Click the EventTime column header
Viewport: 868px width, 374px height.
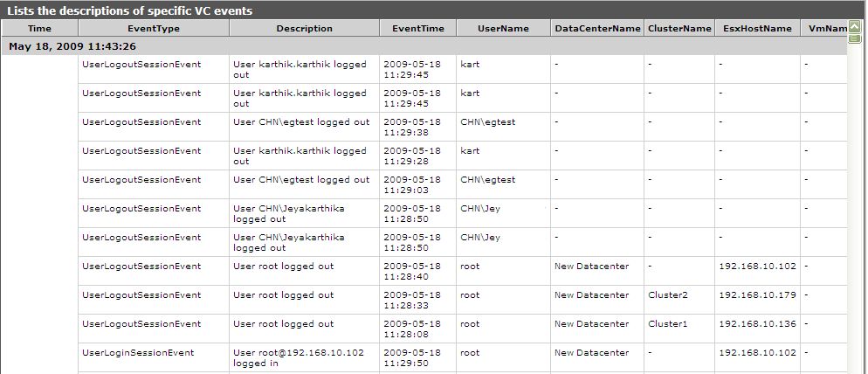pos(418,28)
